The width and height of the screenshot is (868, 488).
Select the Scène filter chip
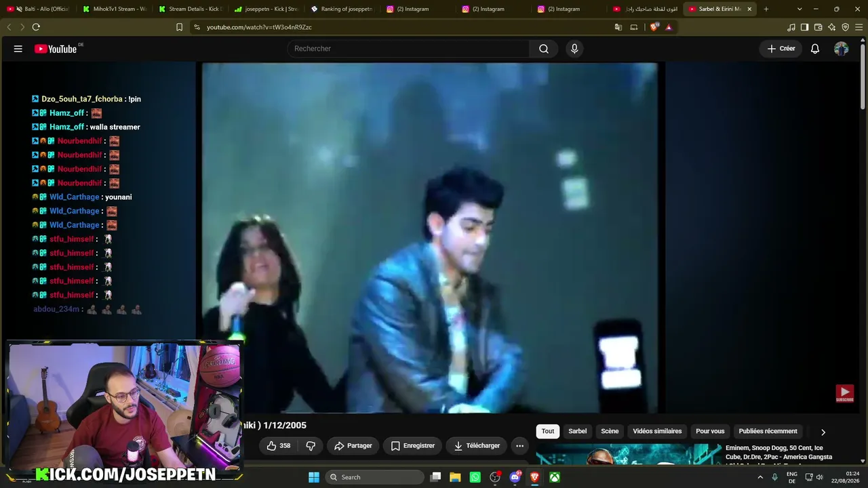pos(610,431)
